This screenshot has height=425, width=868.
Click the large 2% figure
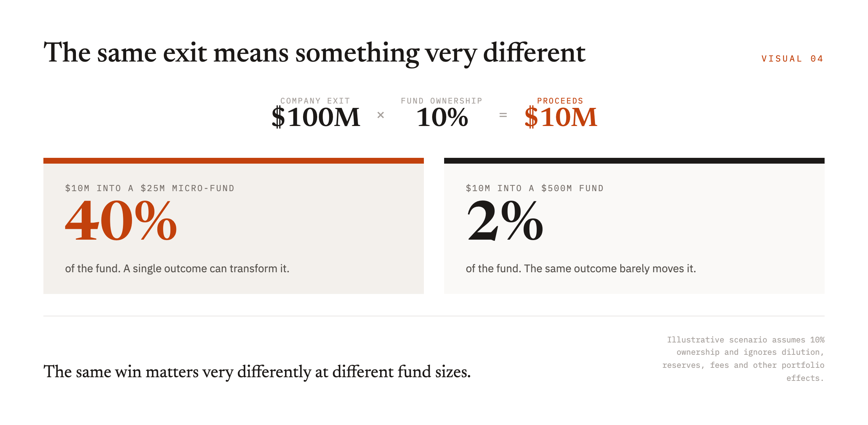[x=505, y=221]
